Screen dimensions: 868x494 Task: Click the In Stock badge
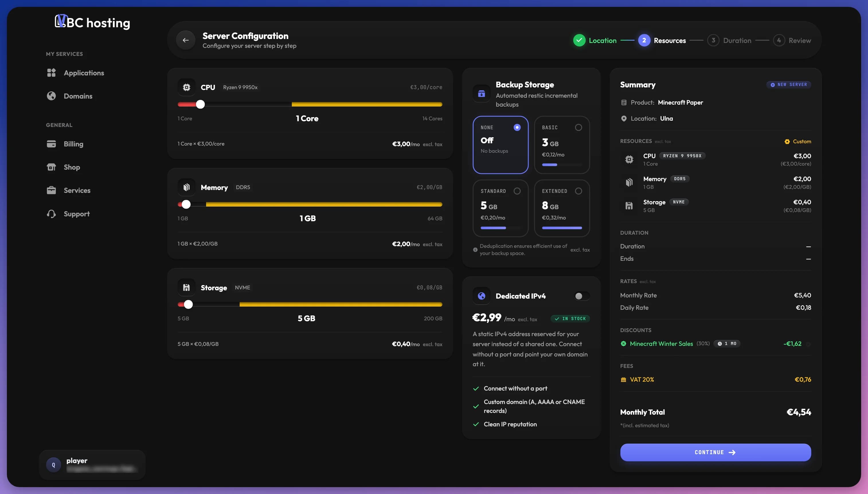click(x=570, y=319)
